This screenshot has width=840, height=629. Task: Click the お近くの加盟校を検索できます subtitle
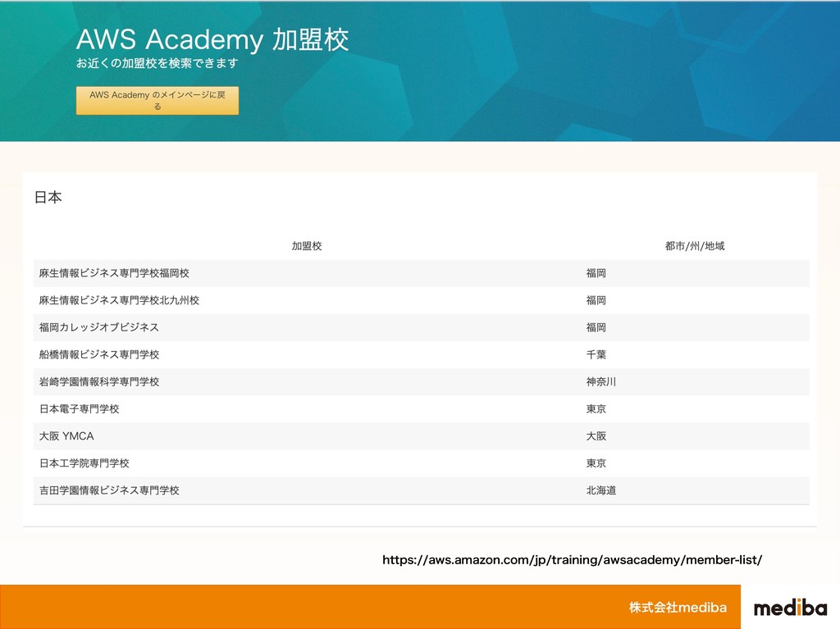point(157,63)
